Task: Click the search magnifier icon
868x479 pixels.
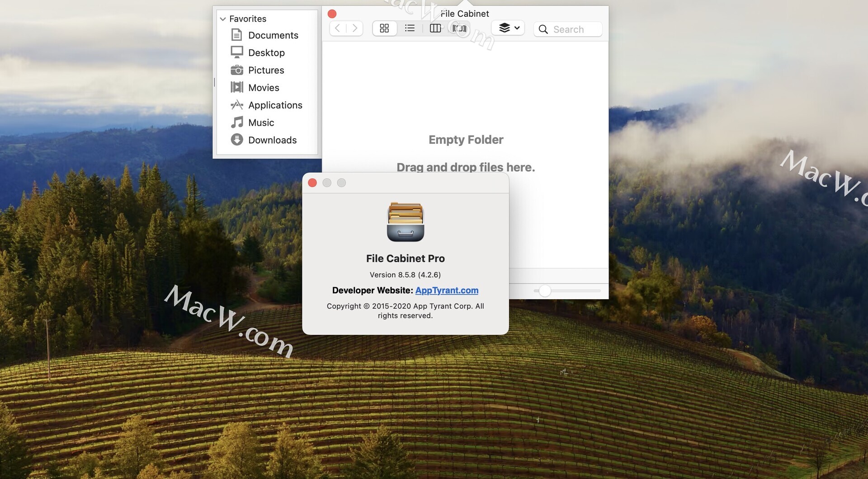Action: coord(543,29)
